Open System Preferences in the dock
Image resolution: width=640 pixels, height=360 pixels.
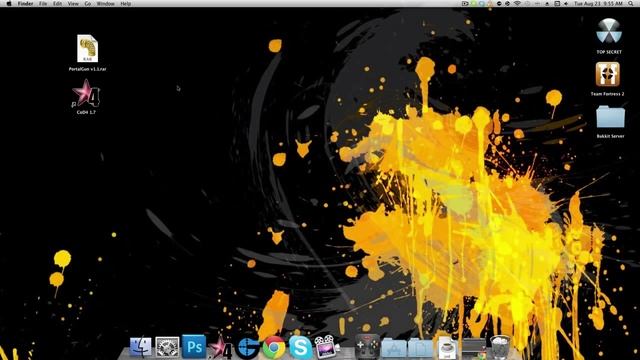[x=167, y=347]
